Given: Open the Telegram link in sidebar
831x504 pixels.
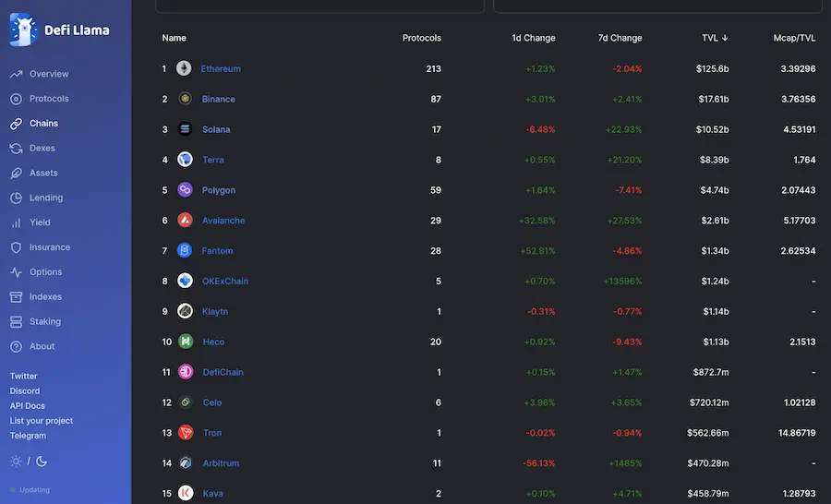Looking at the screenshot, I should click(28, 436).
